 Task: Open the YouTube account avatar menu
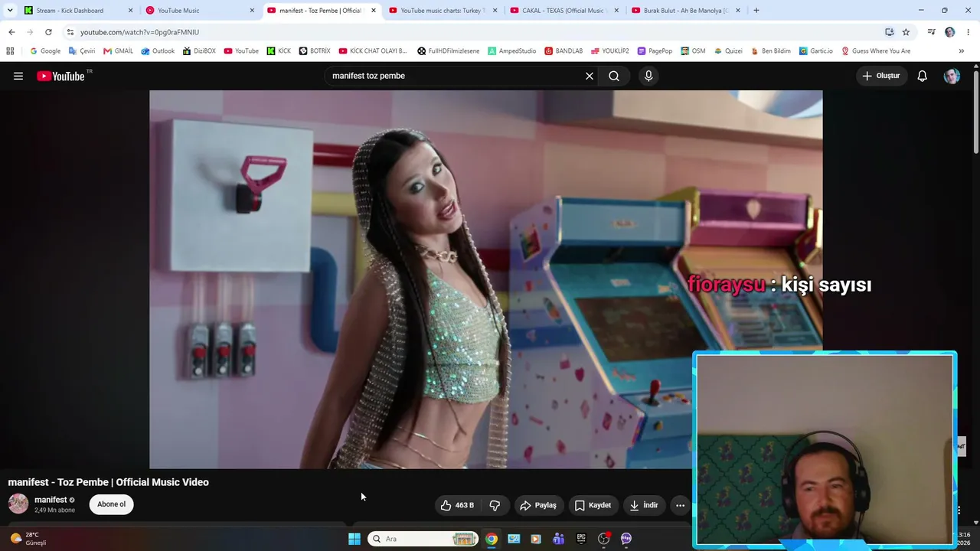coord(952,76)
